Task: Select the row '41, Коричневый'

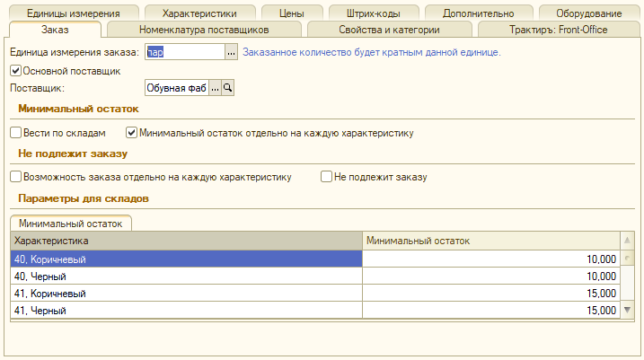Action: pyautogui.click(x=185, y=293)
